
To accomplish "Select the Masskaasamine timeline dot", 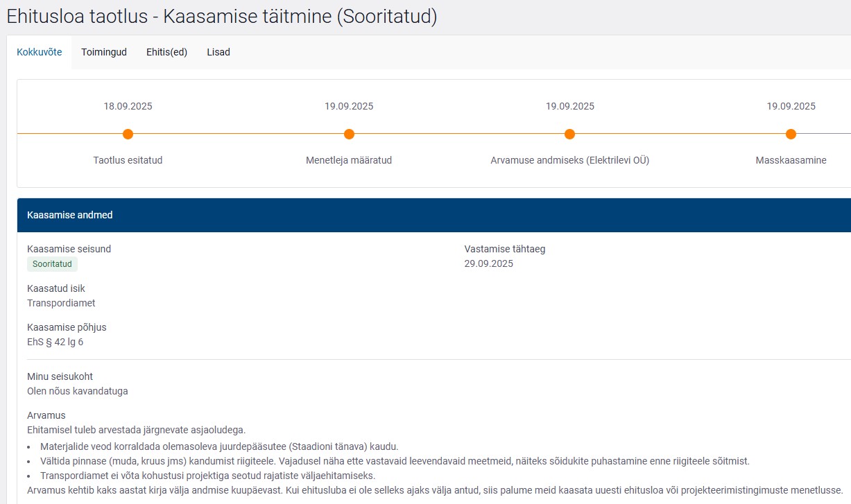I will (791, 134).
